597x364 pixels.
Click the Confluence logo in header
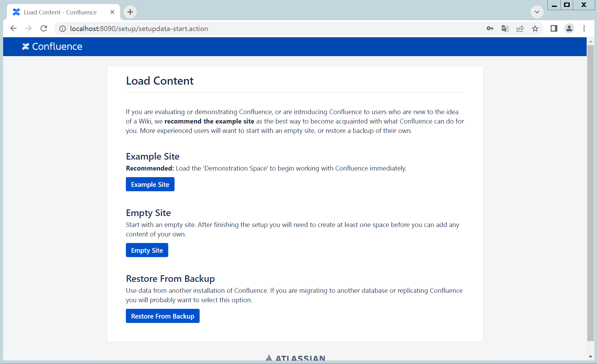click(52, 46)
